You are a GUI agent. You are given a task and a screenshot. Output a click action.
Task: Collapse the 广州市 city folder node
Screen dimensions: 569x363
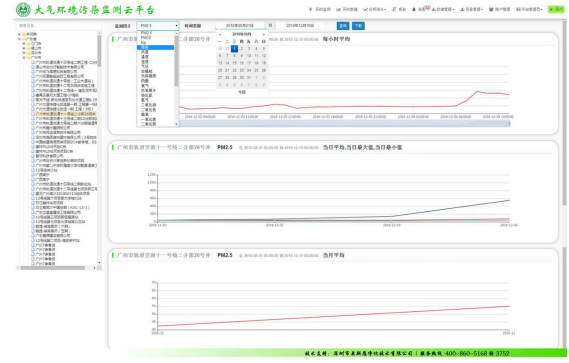24,57
